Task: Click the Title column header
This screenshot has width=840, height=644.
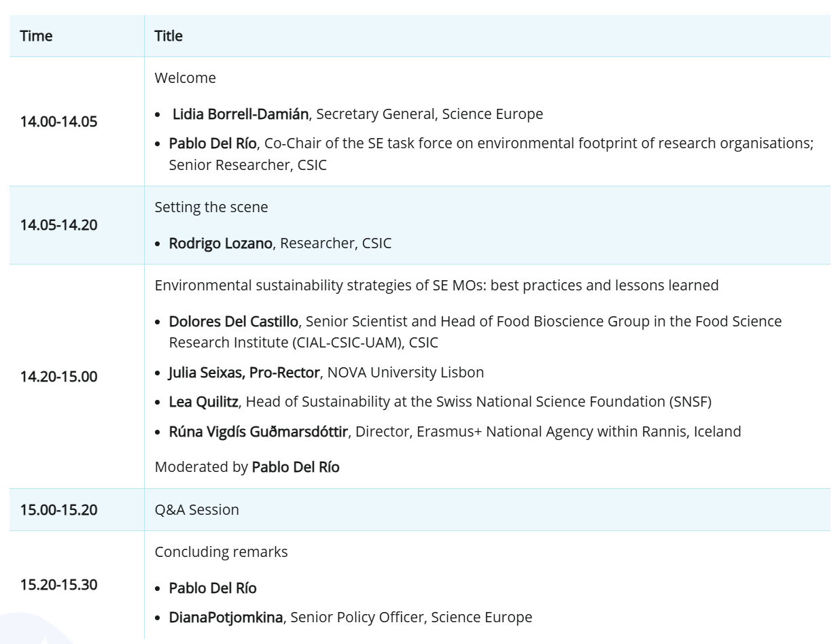Action: pyautogui.click(x=169, y=37)
